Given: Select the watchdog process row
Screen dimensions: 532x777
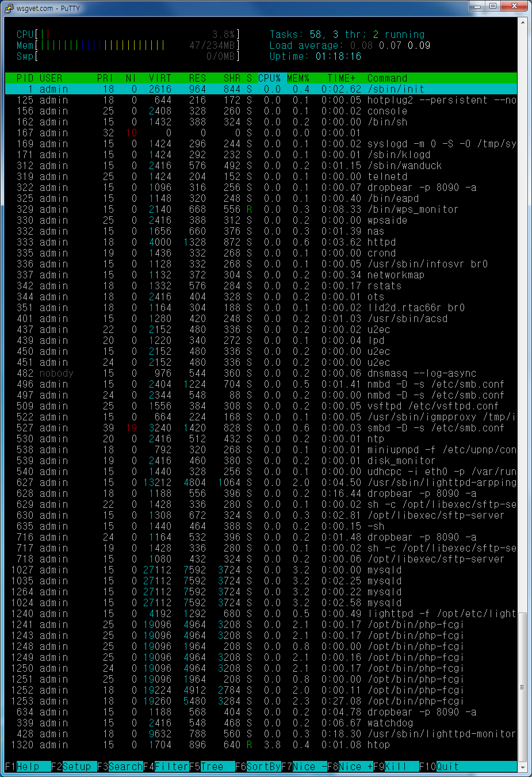Looking at the screenshot, I should click(x=259, y=723).
